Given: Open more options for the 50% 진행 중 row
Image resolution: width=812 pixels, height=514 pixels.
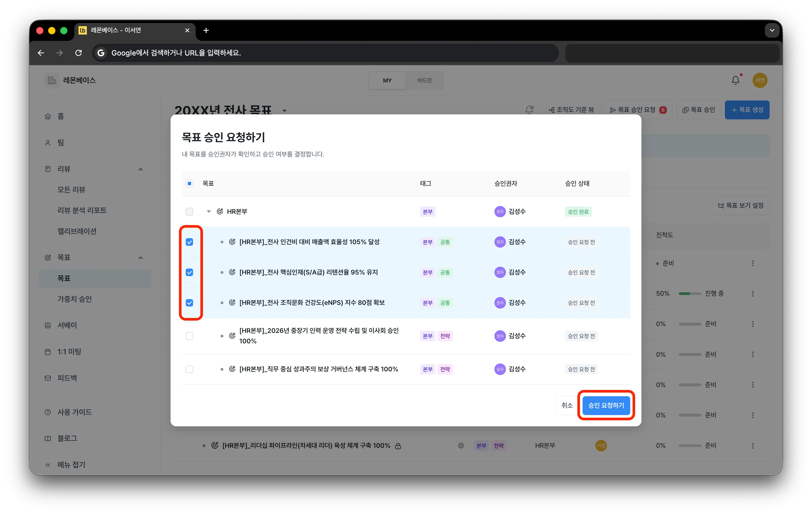Looking at the screenshot, I should (753, 293).
